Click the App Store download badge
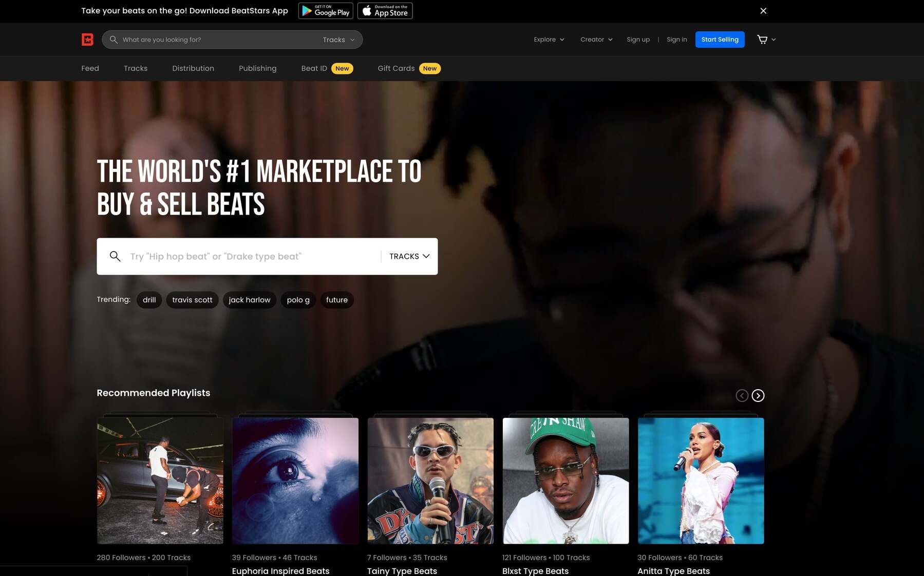This screenshot has height=576, width=924. click(385, 10)
